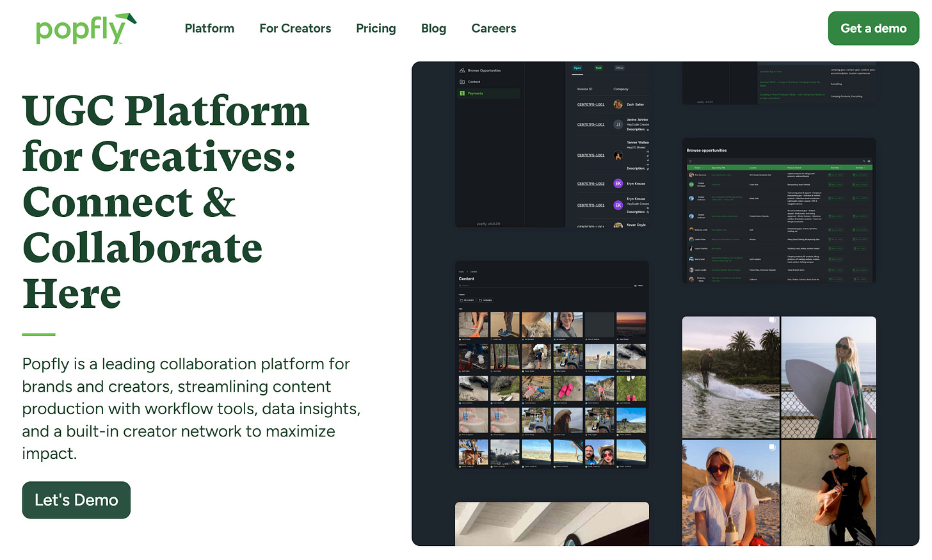Click the Let's Demo button

click(76, 500)
